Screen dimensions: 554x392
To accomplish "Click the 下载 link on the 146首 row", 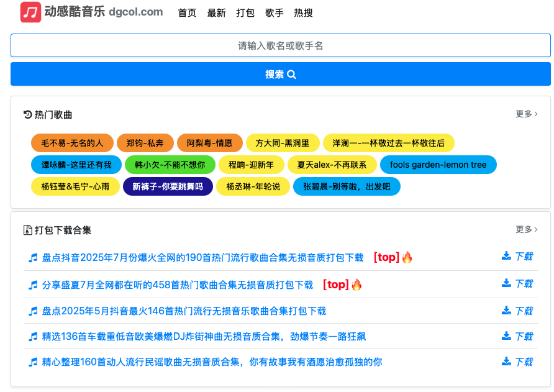I will click(523, 309).
